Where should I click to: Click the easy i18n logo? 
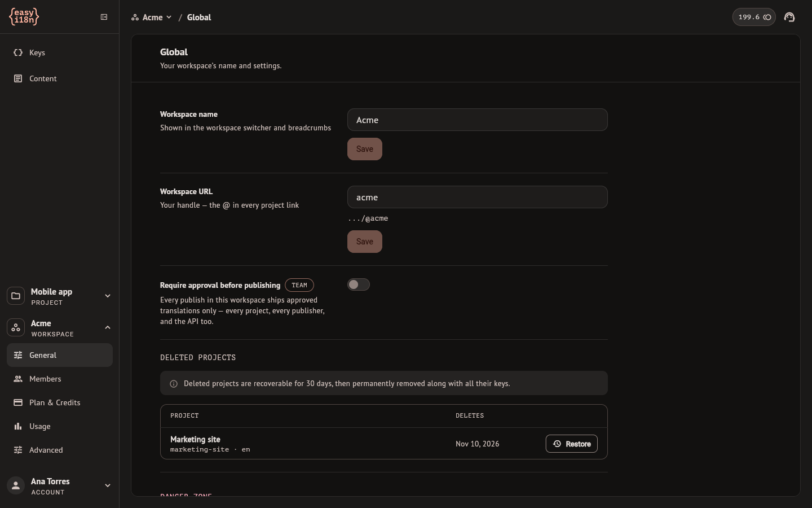click(24, 17)
